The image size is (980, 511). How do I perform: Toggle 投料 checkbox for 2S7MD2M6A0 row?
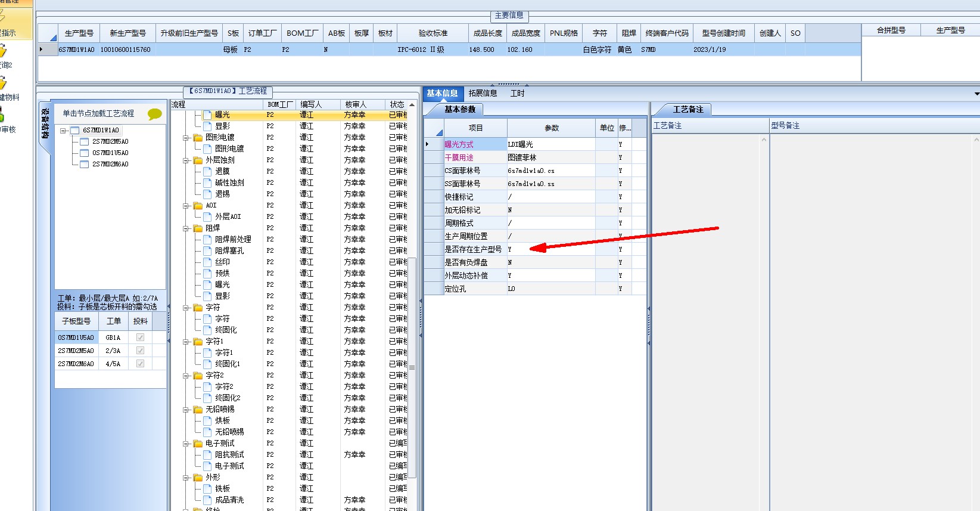coord(140,364)
